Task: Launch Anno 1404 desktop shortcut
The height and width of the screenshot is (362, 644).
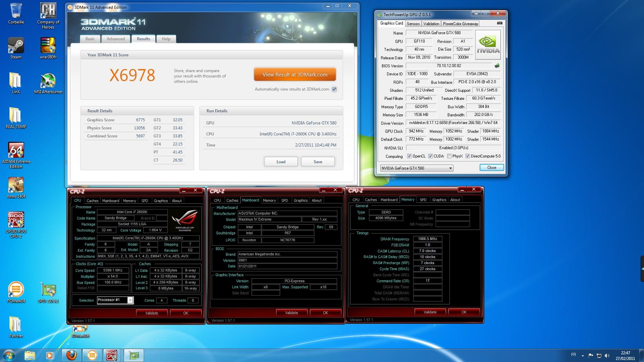Action: tap(16, 188)
